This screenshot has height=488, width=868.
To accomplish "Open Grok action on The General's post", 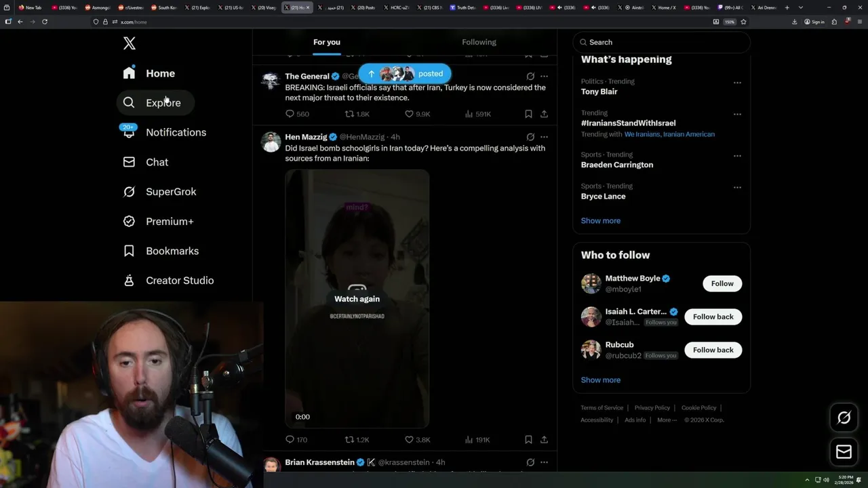I will tap(530, 77).
